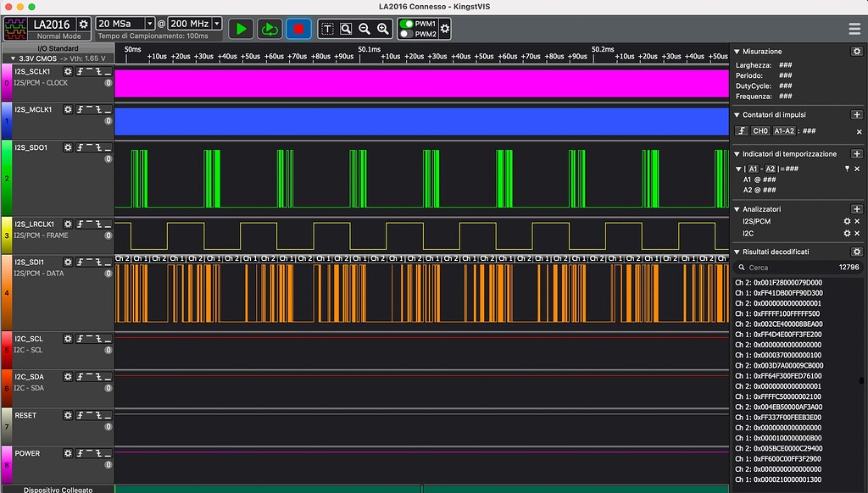The width and height of the screenshot is (868, 493).
Task: Open the hamburger menu at top right
Action: (x=854, y=29)
